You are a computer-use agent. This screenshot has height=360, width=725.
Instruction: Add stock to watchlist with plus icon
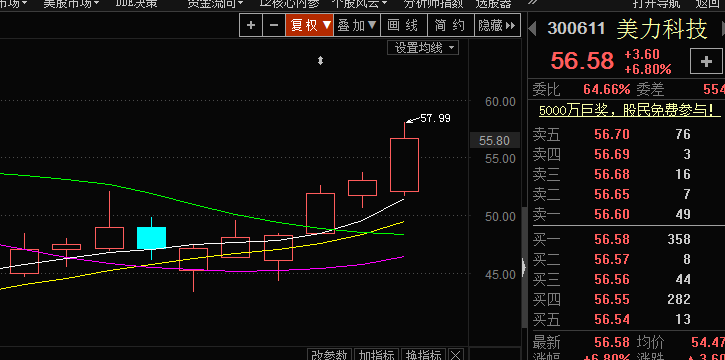[x=706, y=61]
